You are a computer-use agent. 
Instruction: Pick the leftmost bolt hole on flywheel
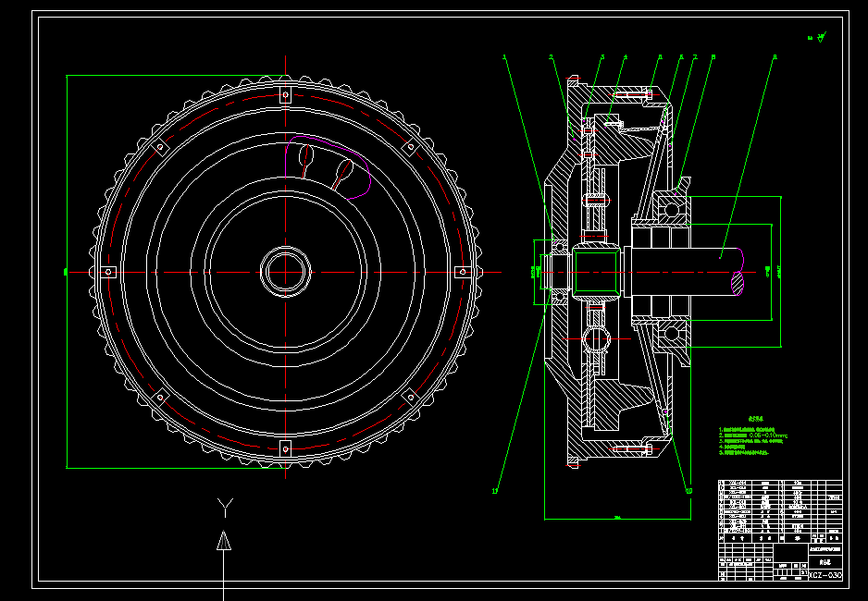(108, 272)
